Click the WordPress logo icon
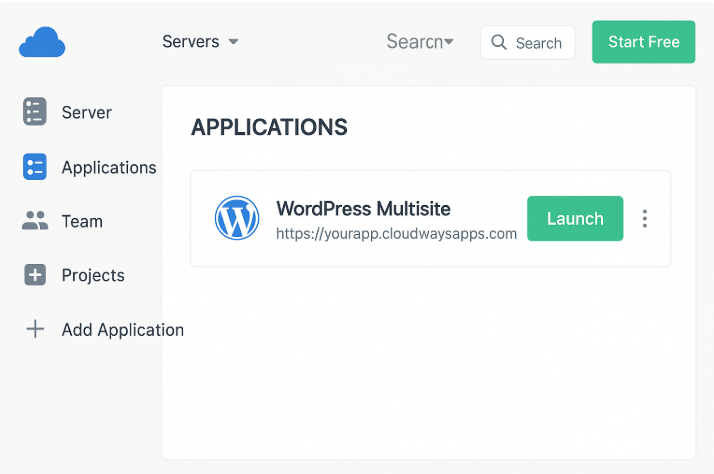This screenshot has width=714, height=474. coord(237,218)
